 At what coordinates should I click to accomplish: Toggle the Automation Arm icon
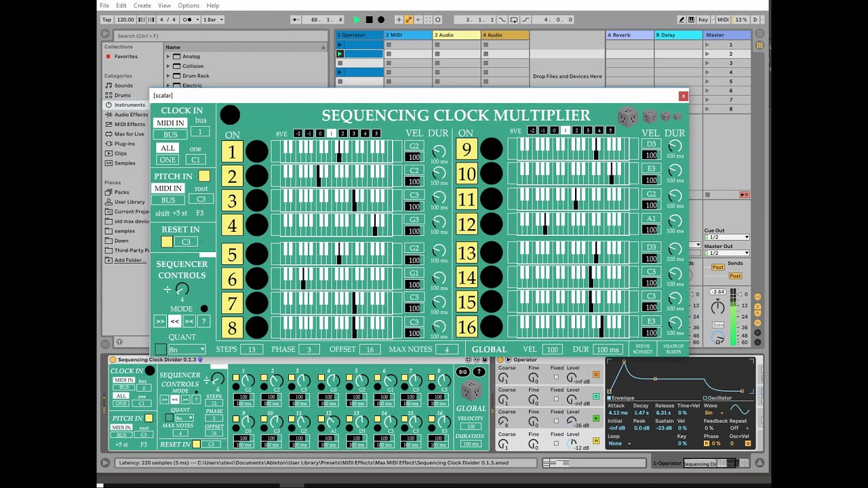pos(409,20)
